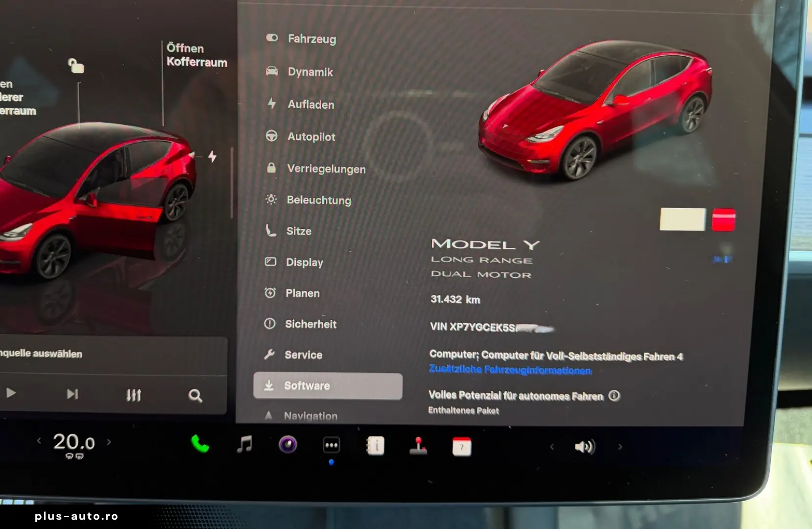Mute with the speaker volume icon
Viewport: 812px width, 529px height.
pos(585,447)
